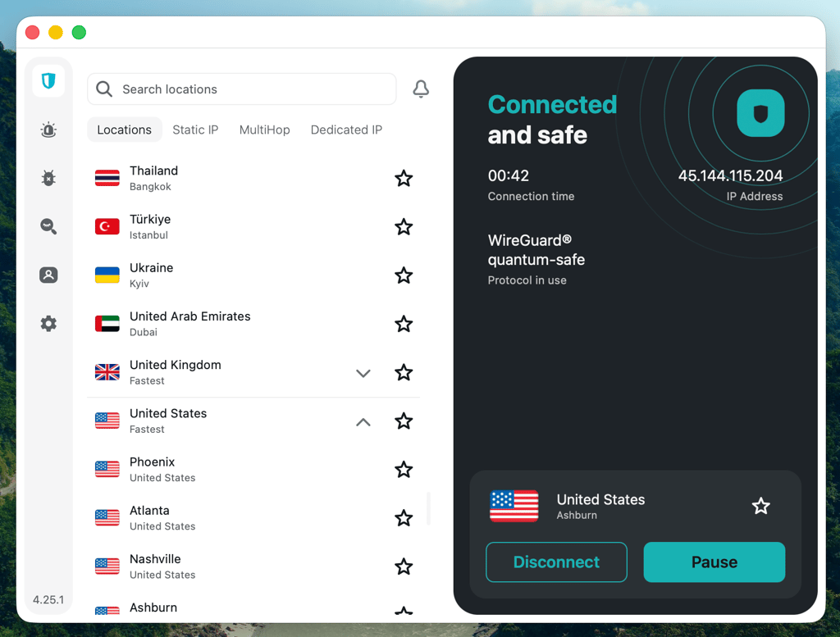The height and width of the screenshot is (637, 840).
Task: Favorite United States Fastest with its star
Action: point(404,421)
